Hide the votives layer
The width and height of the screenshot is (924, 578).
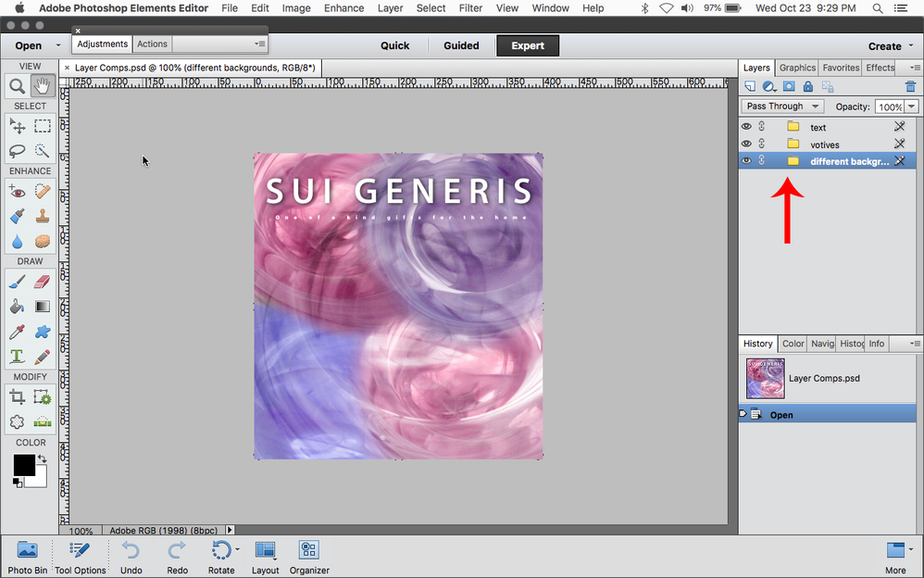(x=746, y=144)
